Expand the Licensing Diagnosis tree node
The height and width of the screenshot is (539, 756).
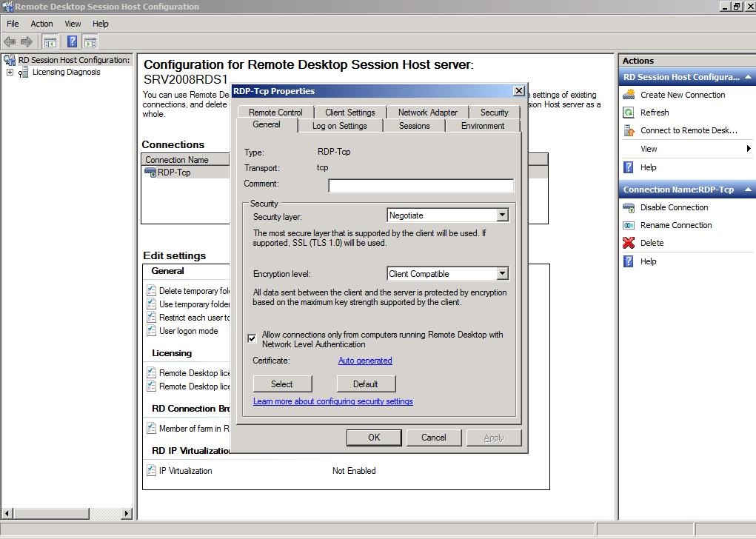(10, 72)
